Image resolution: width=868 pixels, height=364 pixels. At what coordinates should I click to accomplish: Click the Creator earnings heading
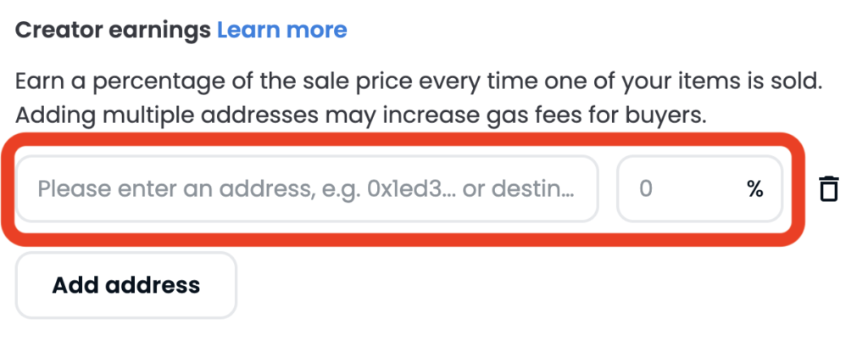coord(113,31)
